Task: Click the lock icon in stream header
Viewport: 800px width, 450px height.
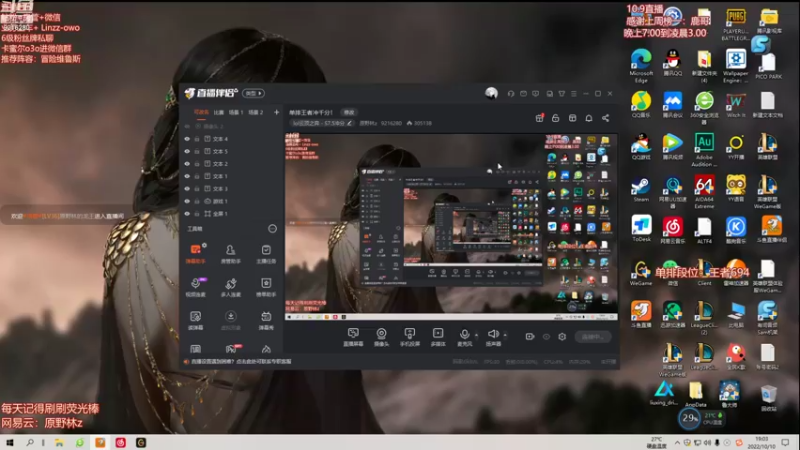Action: pos(556,118)
